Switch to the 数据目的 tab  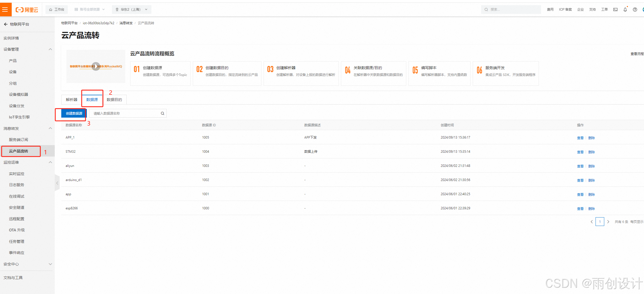tap(114, 100)
